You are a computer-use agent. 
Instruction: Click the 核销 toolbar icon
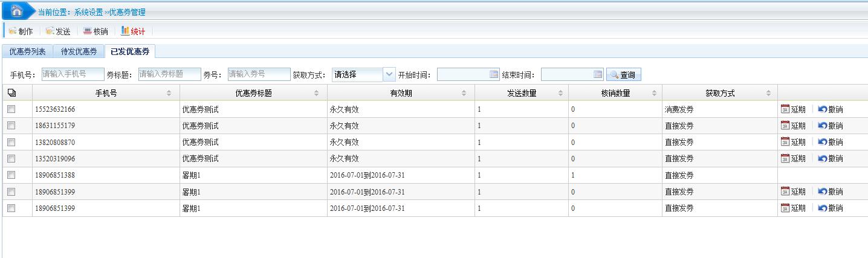88,31
